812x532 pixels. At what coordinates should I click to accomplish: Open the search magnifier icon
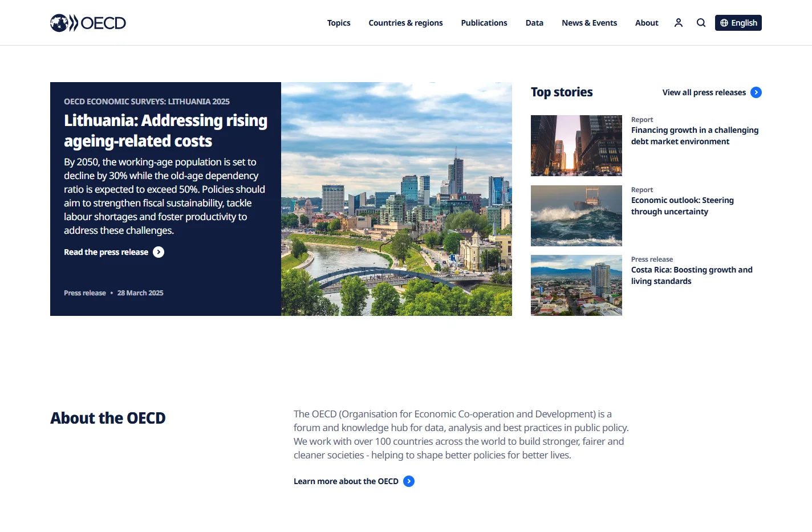[701, 23]
